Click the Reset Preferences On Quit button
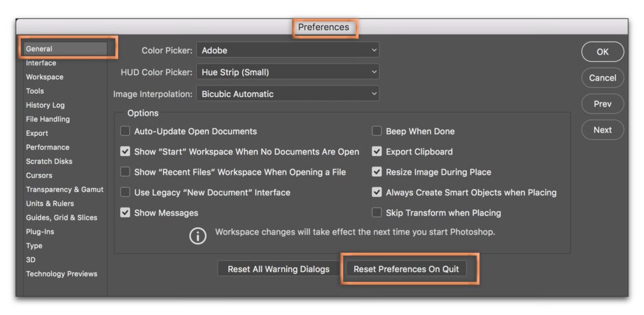644x315 pixels. pos(406,269)
